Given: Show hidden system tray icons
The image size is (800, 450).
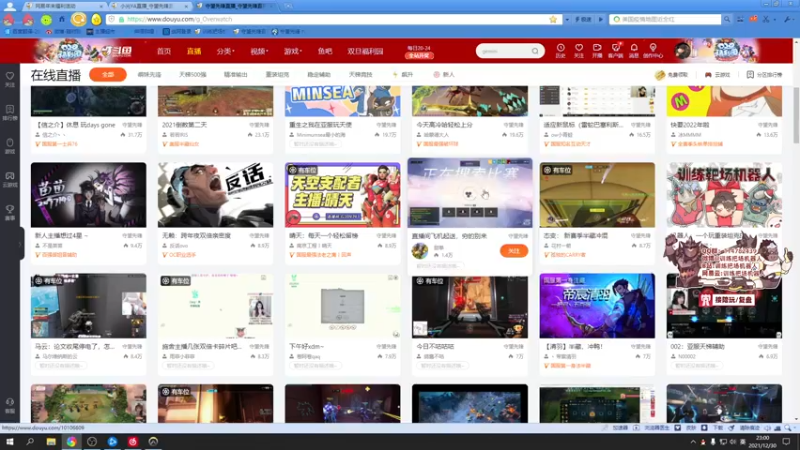Looking at the screenshot, I should (x=693, y=442).
